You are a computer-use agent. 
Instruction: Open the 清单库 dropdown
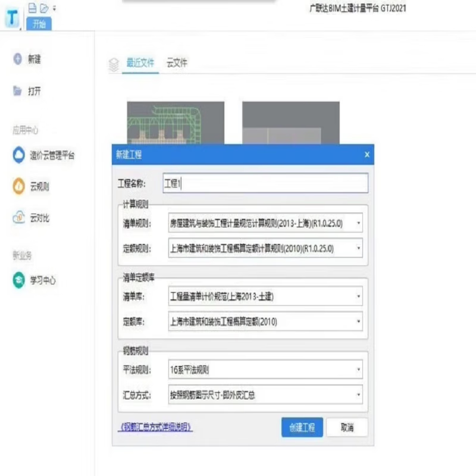coord(265,296)
